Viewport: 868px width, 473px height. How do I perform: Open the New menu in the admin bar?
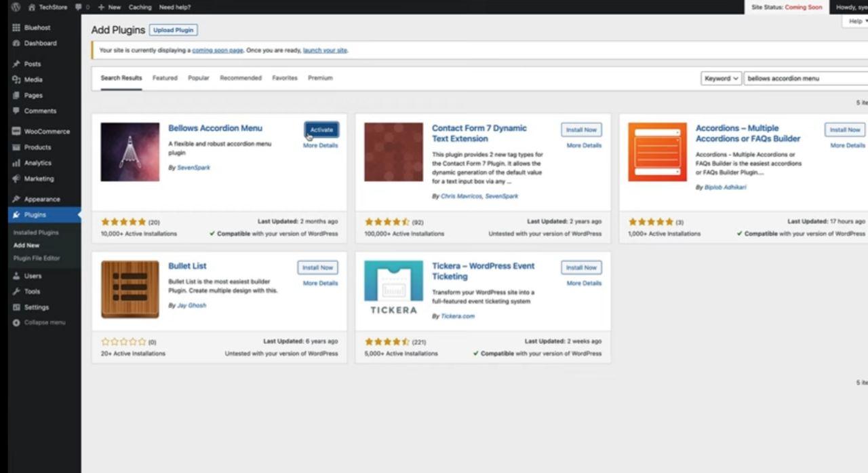coord(108,7)
